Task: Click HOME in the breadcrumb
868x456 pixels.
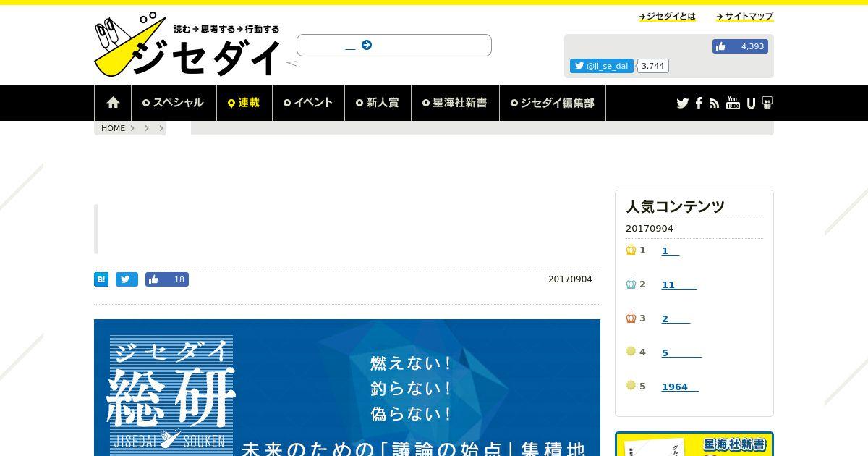Action: tap(113, 128)
